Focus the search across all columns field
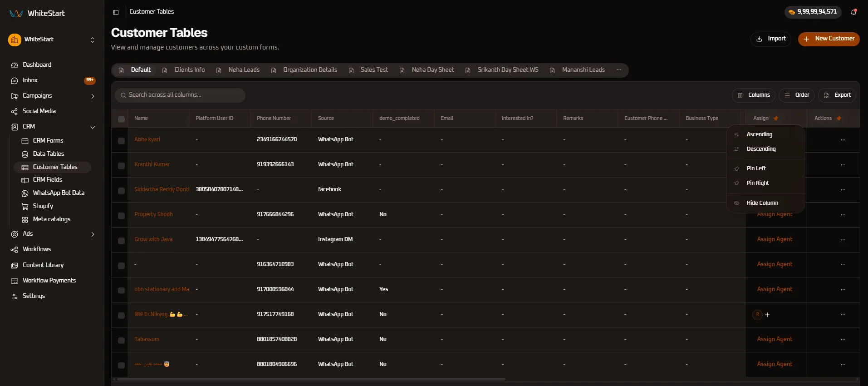Screen dimensions: 868x386 pos(180,95)
